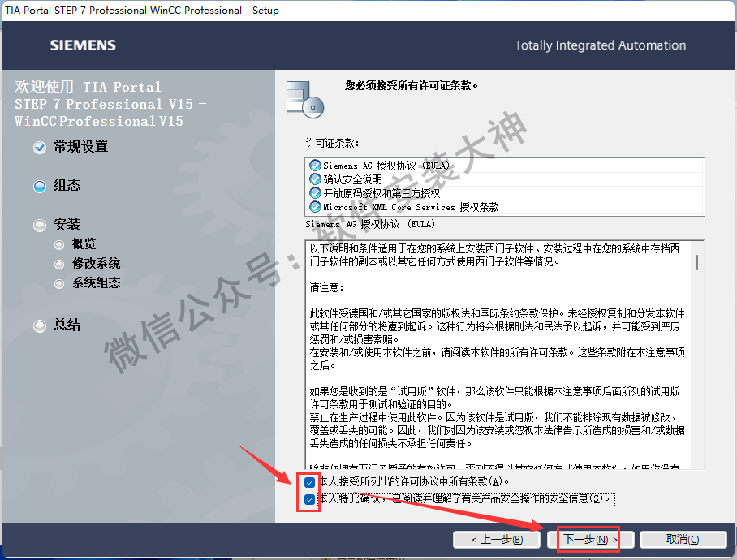Viewport: 737px width, 560px height.
Task: Click check icon beside 确认安全说明
Action: coord(315,179)
